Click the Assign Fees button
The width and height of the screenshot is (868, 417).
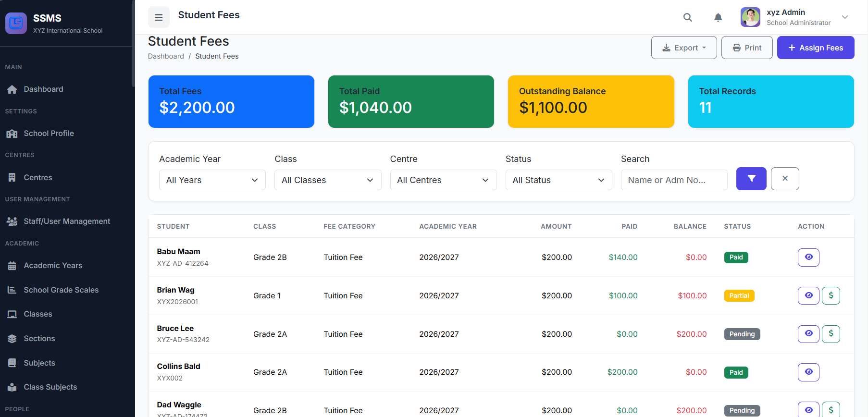click(816, 48)
